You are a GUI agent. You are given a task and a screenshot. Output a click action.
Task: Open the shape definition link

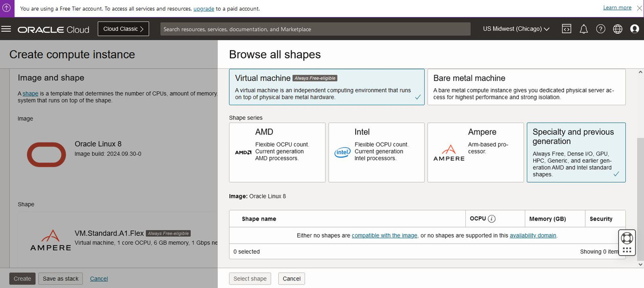point(30,94)
